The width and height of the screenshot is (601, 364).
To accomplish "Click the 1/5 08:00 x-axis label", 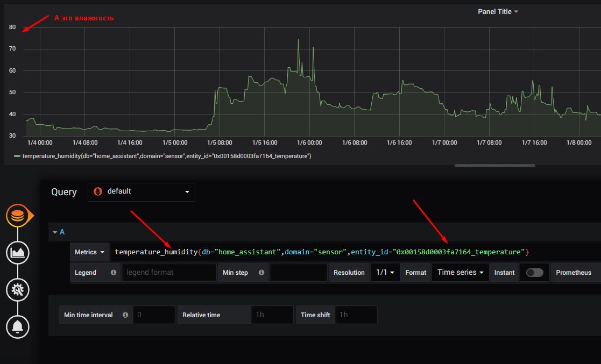I will (x=220, y=143).
